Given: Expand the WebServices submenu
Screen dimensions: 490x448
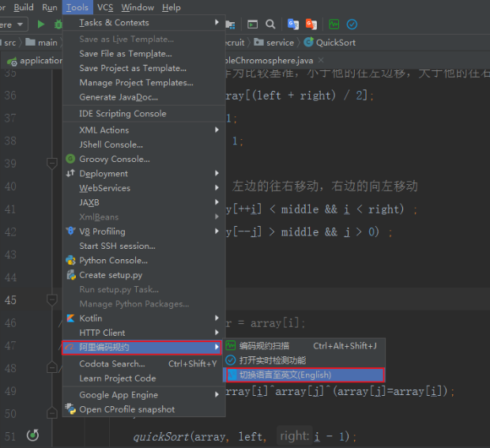Looking at the screenshot, I should 144,188.
